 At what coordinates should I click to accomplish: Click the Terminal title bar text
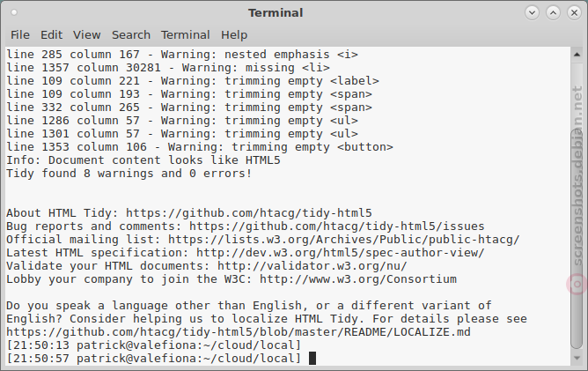pos(276,12)
